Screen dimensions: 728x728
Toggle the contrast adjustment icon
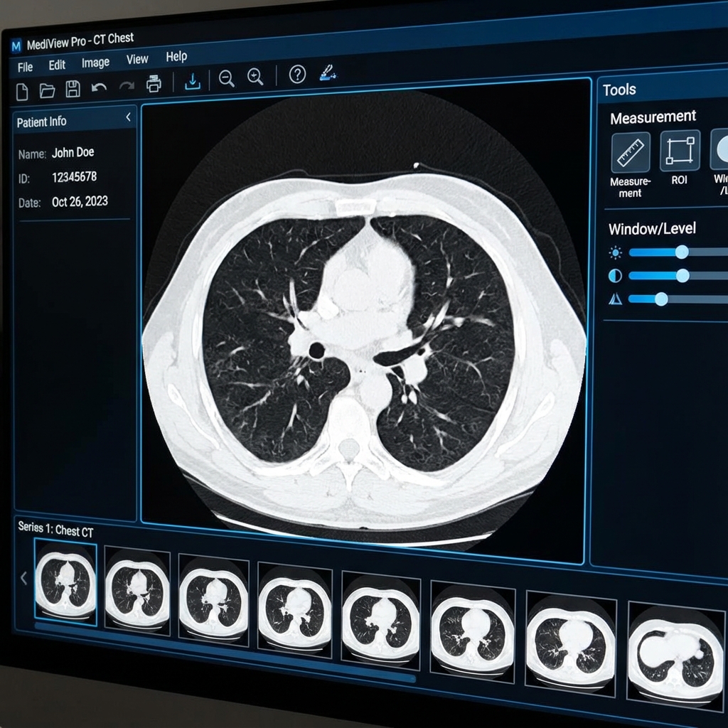(615, 275)
